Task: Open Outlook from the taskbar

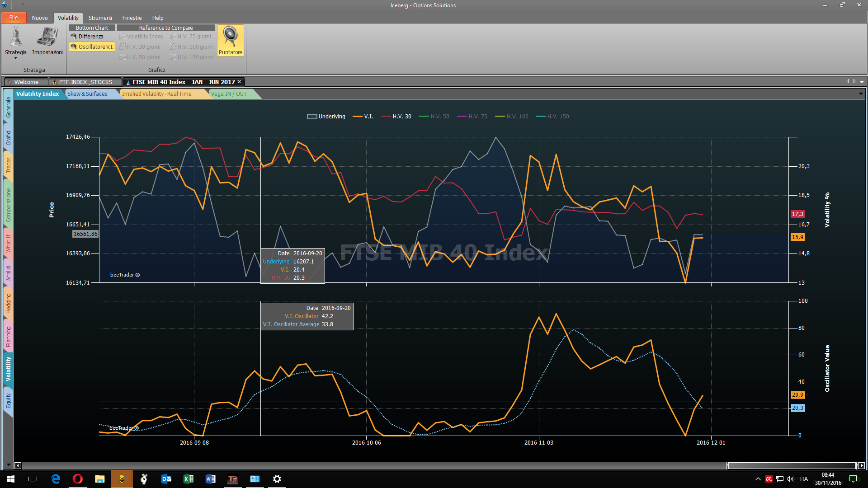Action: (x=166, y=479)
